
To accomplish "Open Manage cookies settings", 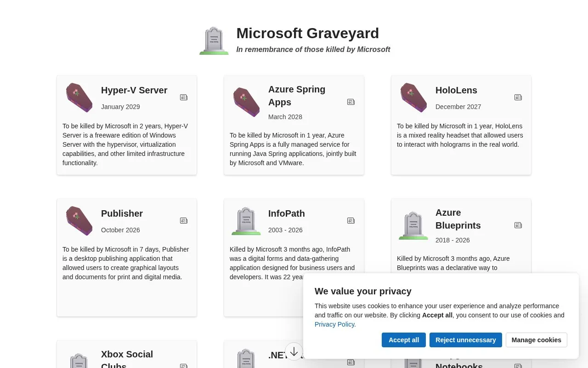I will (537, 340).
